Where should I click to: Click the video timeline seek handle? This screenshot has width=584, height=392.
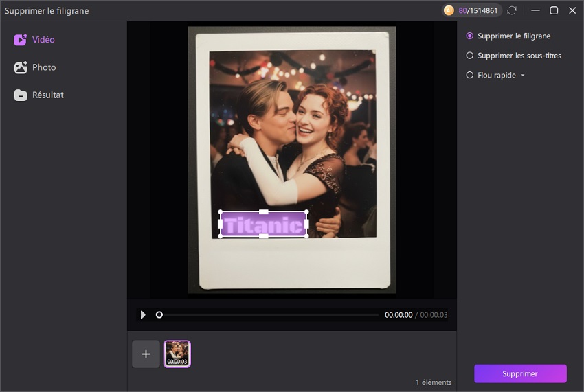pyautogui.click(x=159, y=314)
